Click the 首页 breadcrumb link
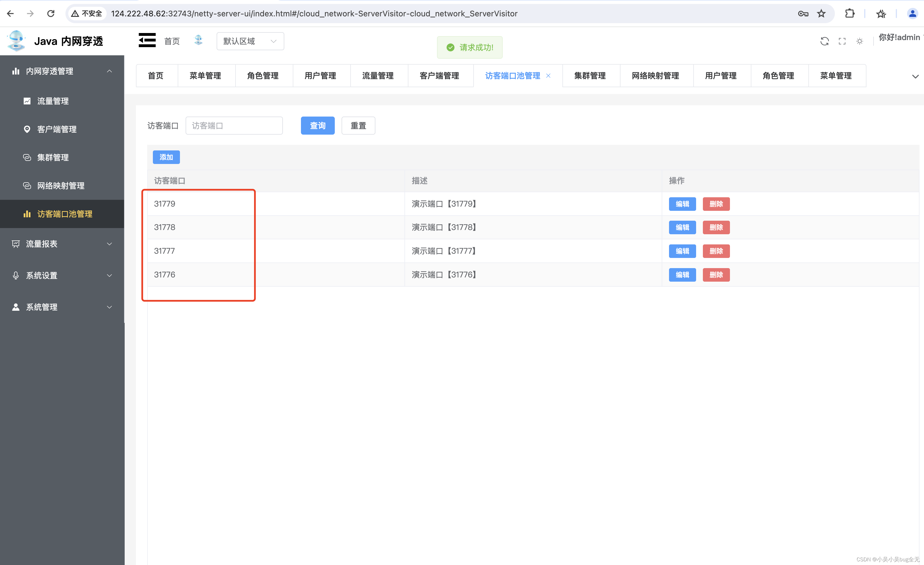Viewport: 924px width, 565px height. [172, 41]
